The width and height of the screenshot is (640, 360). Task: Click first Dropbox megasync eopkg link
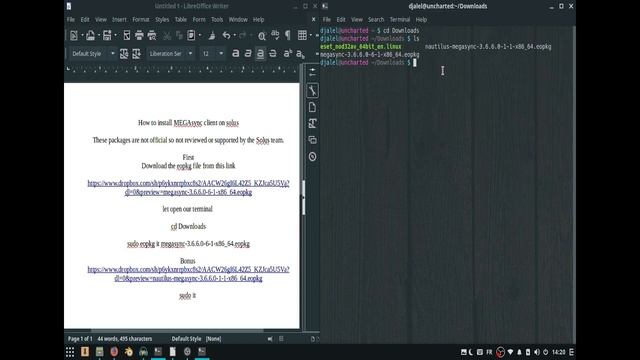[188, 188]
